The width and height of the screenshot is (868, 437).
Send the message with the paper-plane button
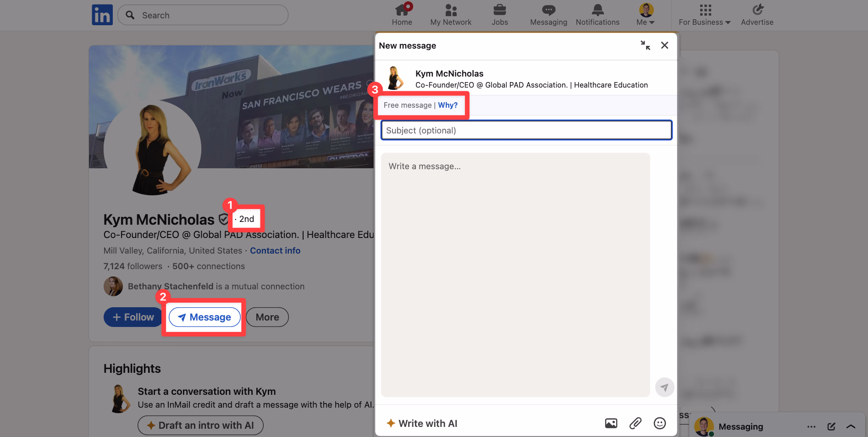[x=664, y=387]
